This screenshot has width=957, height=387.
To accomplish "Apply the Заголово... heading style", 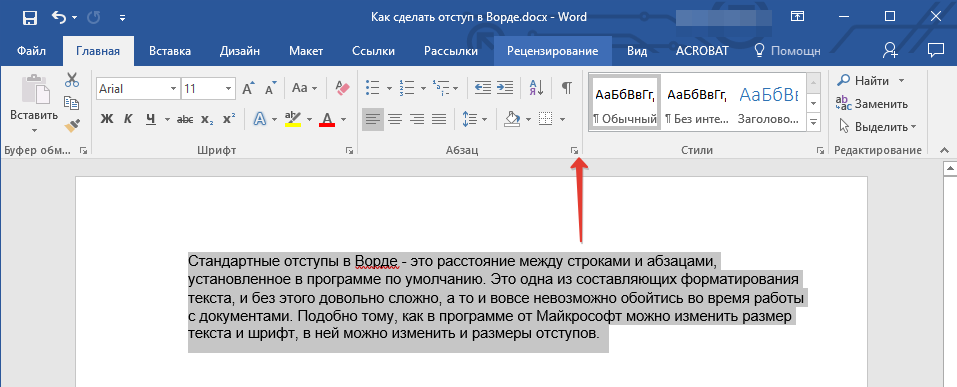I will (768, 102).
